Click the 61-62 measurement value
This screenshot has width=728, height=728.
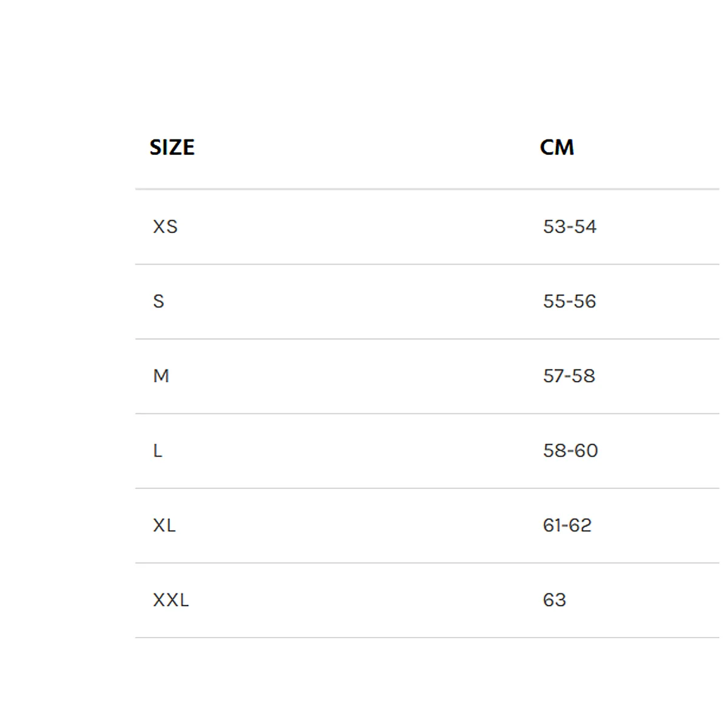pyautogui.click(x=567, y=525)
